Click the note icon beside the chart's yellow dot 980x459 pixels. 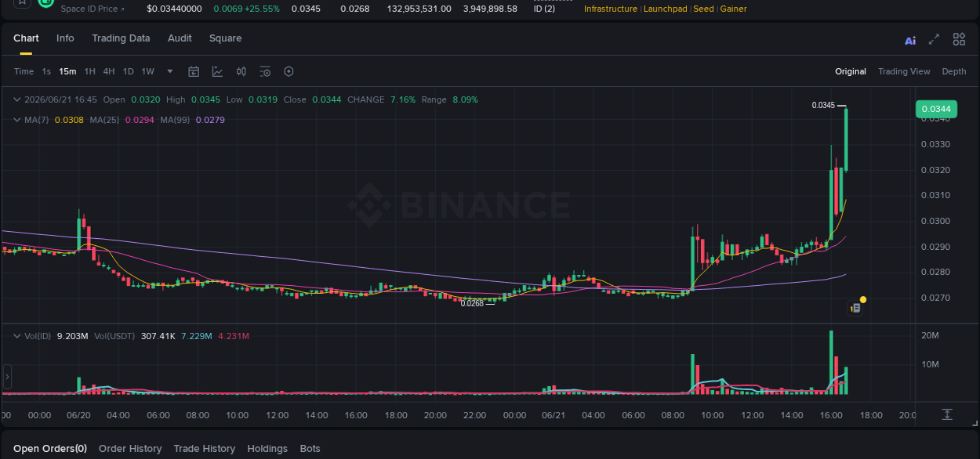point(855,309)
